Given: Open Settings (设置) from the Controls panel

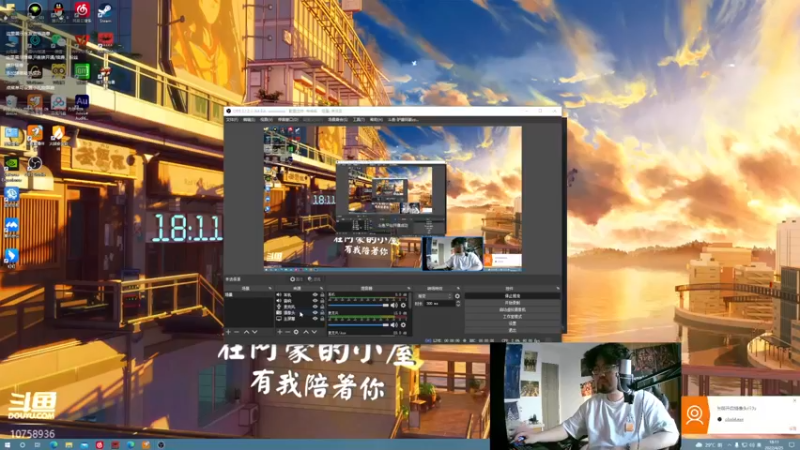Looking at the screenshot, I should pyautogui.click(x=513, y=323).
